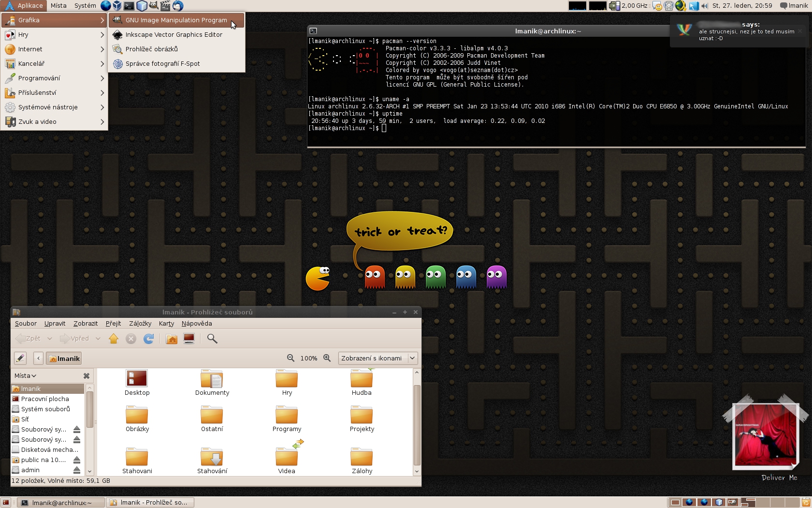This screenshot has height=508, width=812.
Task: Open the Systémové nástroje submenu
Action: [x=55, y=107]
